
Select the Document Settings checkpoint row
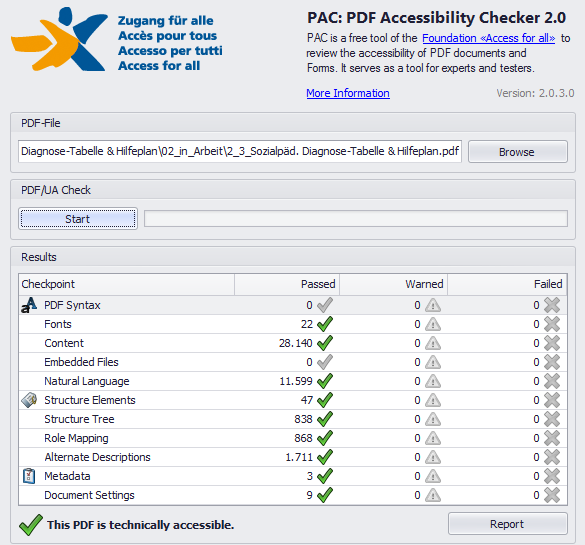293,495
